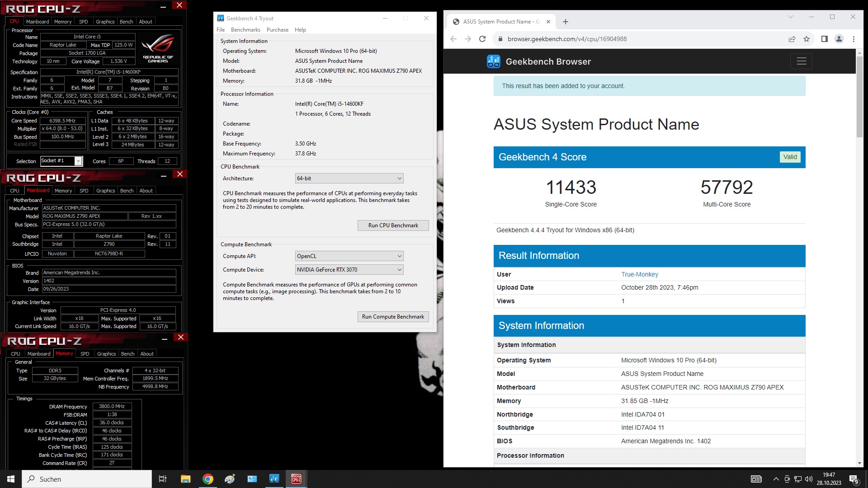Open the notification center icon
Image resolution: width=868 pixels, height=488 pixels.
(854, 479)
